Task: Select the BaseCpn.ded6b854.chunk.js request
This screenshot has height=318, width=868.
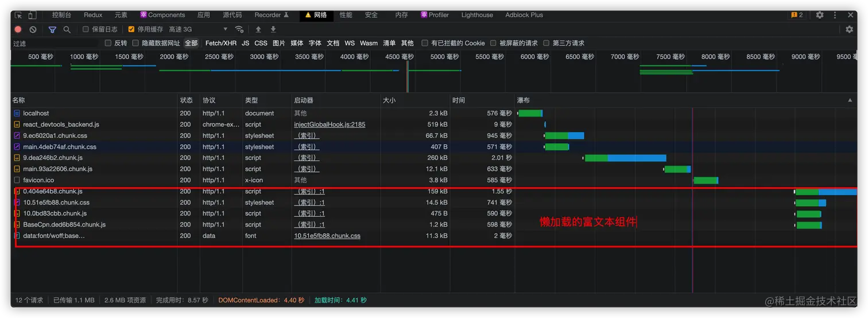Action: coord(64,224)
